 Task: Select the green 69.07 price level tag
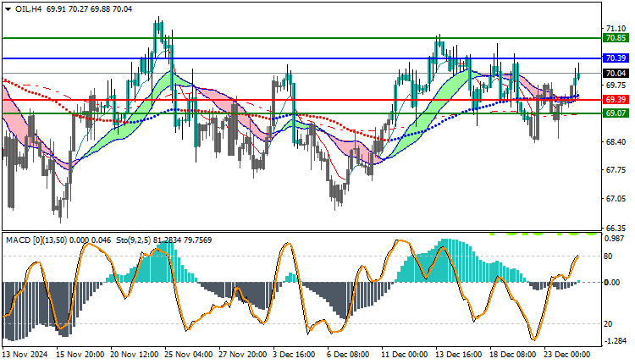click(x=616, y=113)
